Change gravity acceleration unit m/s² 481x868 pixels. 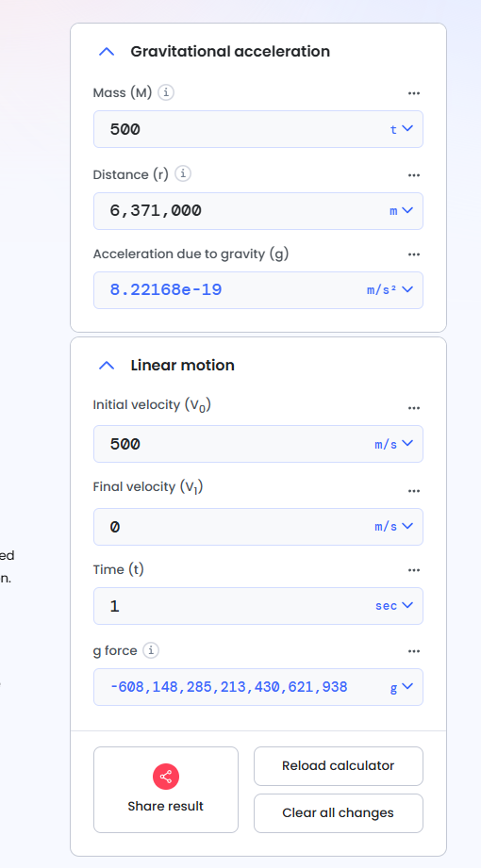point(390,289)
